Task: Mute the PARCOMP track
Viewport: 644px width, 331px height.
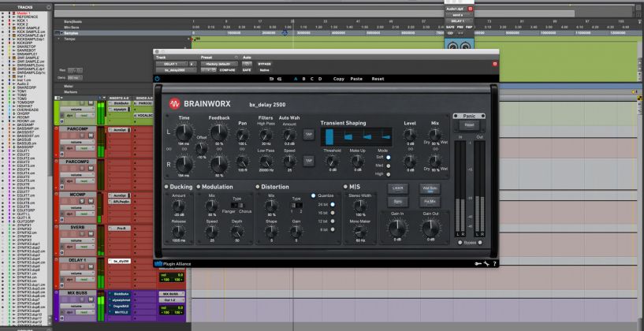Action: (x=91, y=136)
